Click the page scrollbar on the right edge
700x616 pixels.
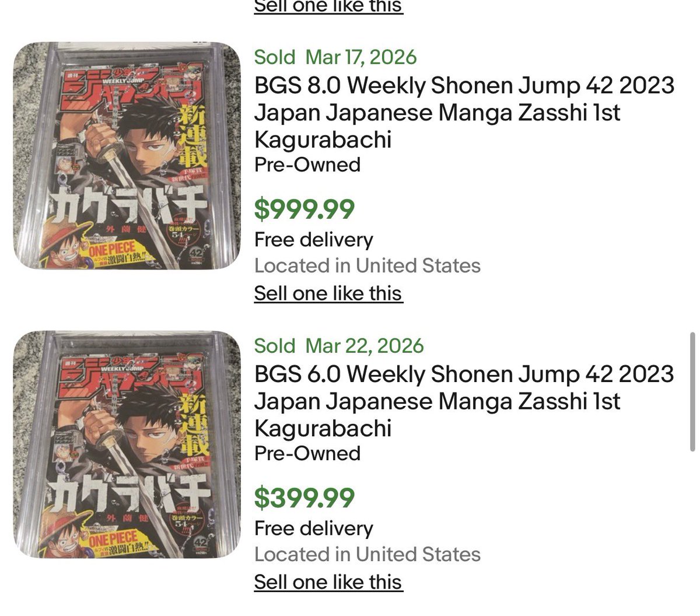(692, 392)
